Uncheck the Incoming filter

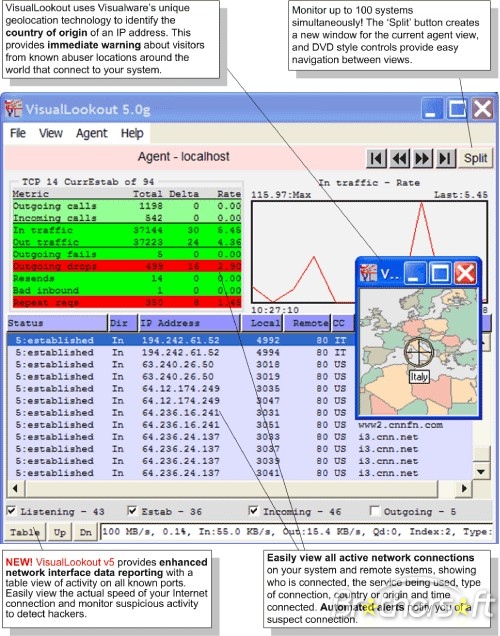[x=253, y=511]
